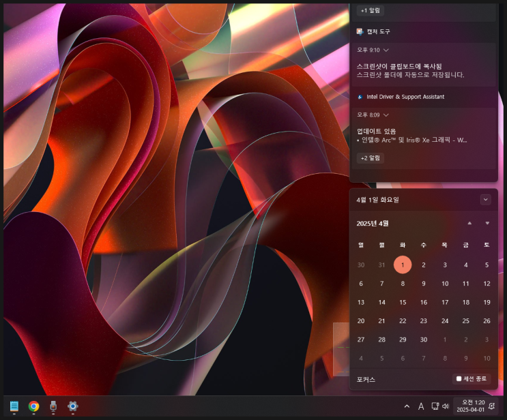This screenshot has height=420, width=507.
Task: Select April 7 in the calendar
Action: click(x=382, y=284)
